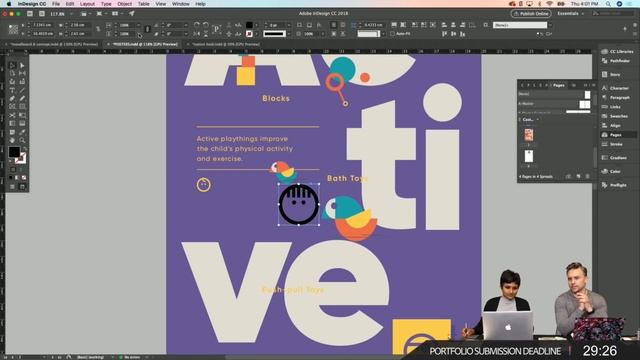The width and height of the screenshot is (640, 360).
Task: Enable the Auto-Fit checkbox
Action: click(392, 33)
